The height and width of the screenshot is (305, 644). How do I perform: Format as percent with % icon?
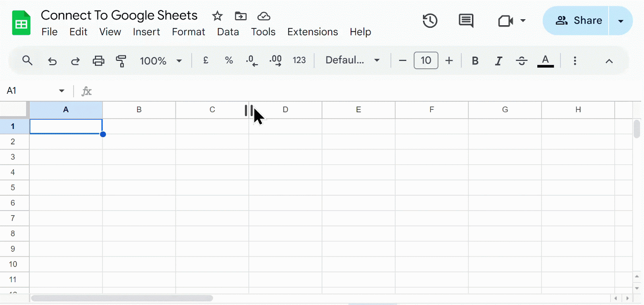(x=229, y=60)
